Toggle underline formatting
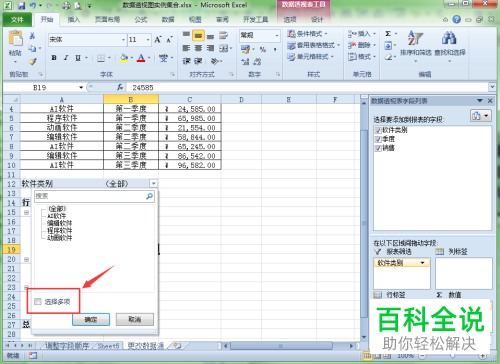500x364 pixels. click(x=78, y=58)
